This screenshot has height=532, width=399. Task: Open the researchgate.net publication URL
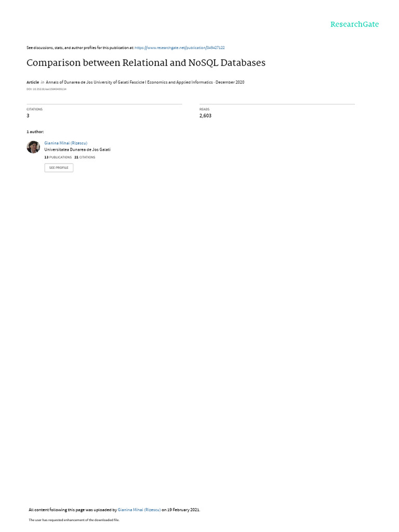[179, 48]
